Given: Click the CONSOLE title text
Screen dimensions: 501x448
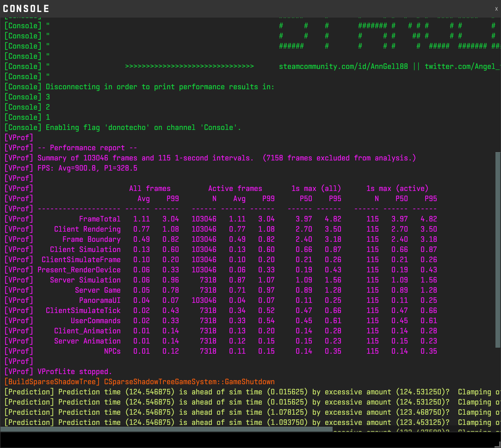Looking at the screenshot, I should click(x=26, y=9).
